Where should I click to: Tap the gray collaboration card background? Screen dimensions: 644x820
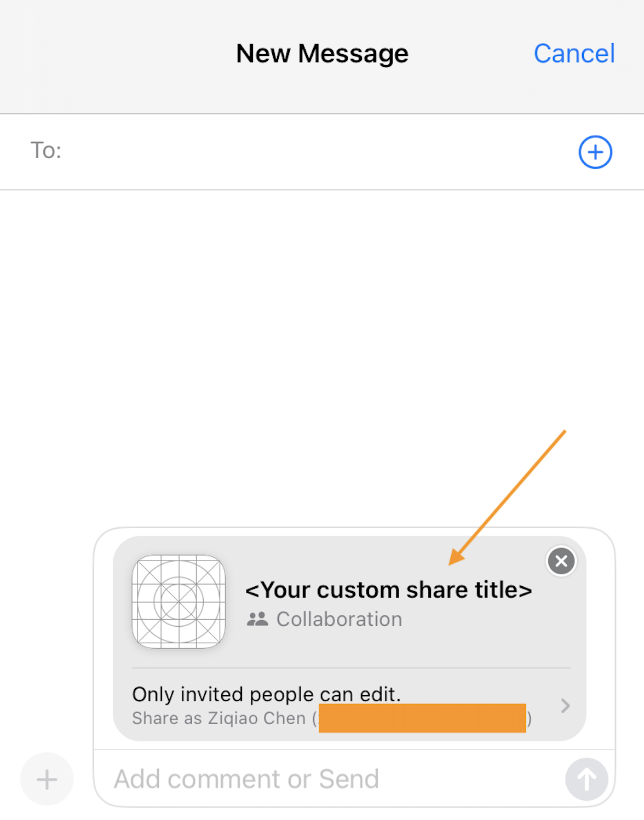point(349,639)
